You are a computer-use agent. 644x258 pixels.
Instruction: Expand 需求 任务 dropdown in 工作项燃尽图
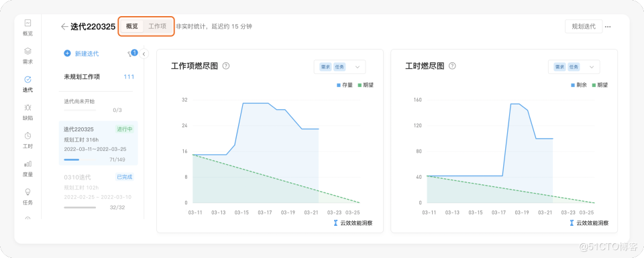(339, 67)
